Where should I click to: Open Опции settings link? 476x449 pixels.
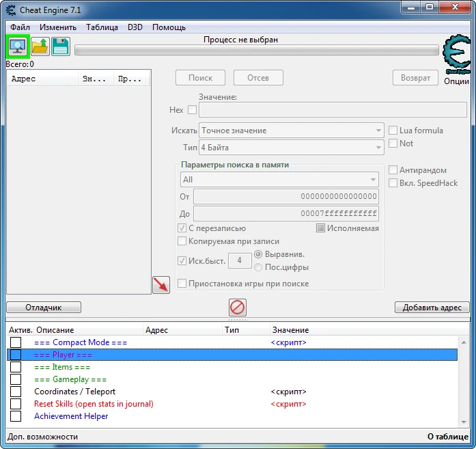456,81
